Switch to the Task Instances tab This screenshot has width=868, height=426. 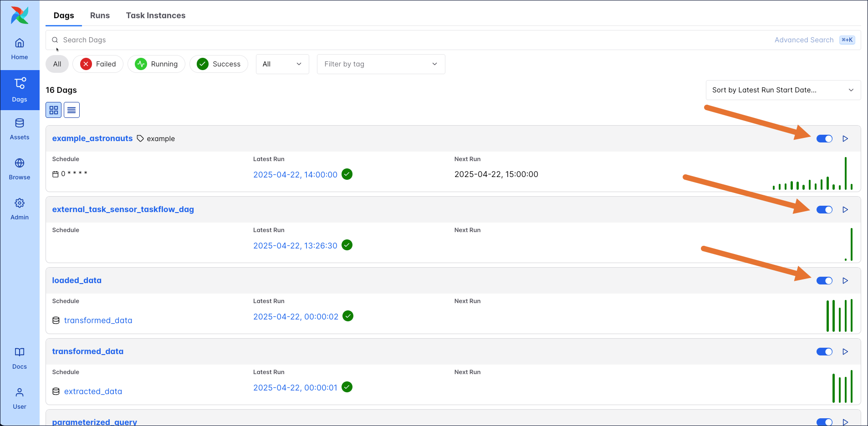[x=156, y=15]
